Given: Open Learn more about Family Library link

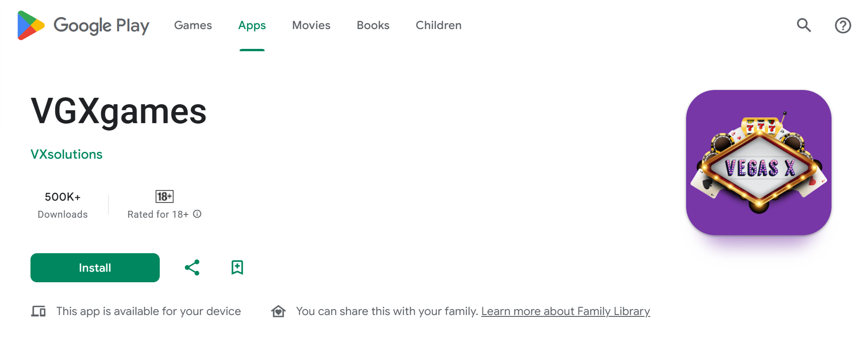Looking at the screenshot, I should (566, 311).
